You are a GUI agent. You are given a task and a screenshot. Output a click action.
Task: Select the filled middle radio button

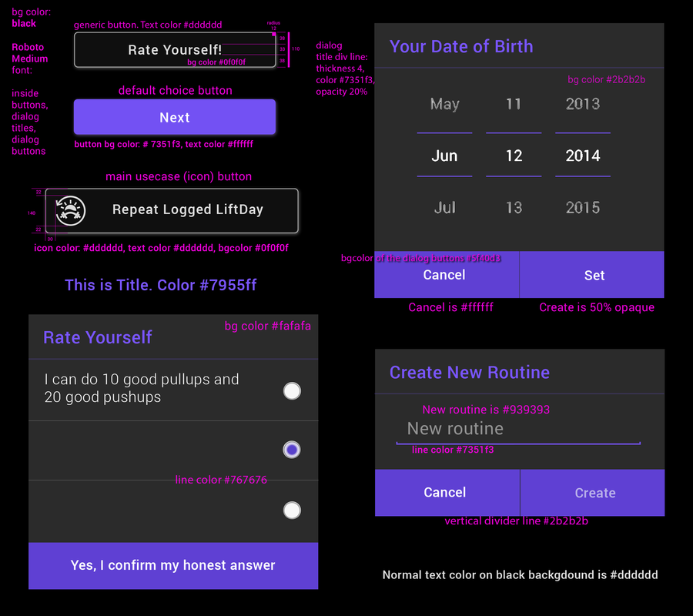tap(292, 450)
